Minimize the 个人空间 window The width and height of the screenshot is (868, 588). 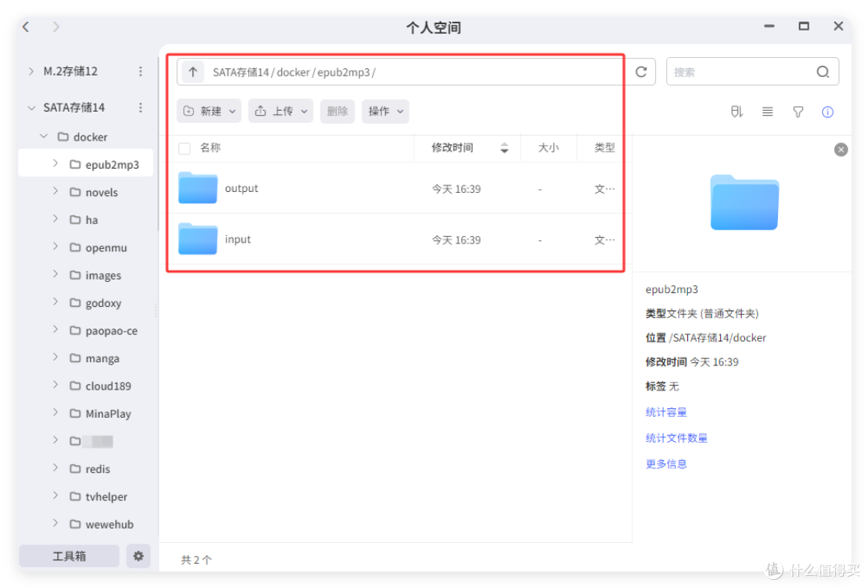pyautogui.click(x=769, y=26)
